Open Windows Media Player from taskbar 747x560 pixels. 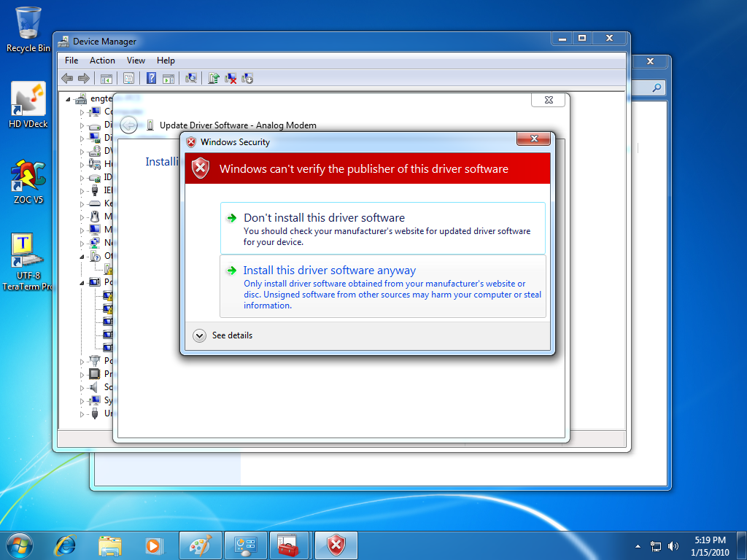point(153,545)
